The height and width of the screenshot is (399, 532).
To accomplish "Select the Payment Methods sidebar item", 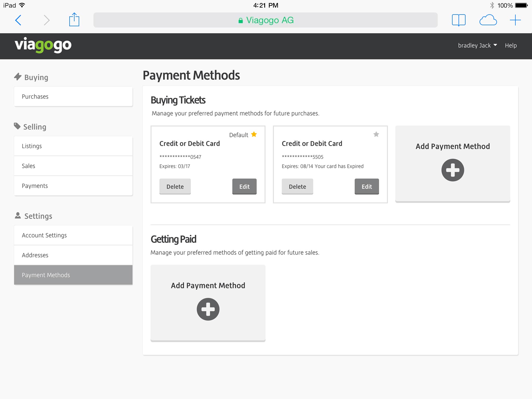I will tap(73, 275).
